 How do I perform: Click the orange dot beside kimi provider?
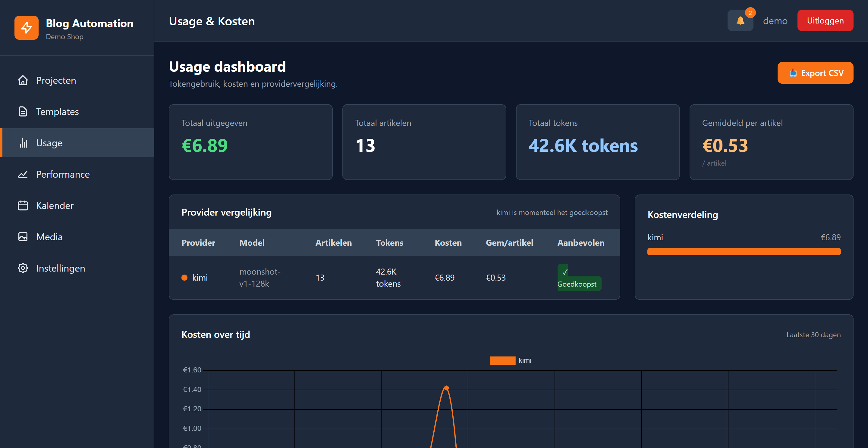pyautogui.click(x=184, y=278)
